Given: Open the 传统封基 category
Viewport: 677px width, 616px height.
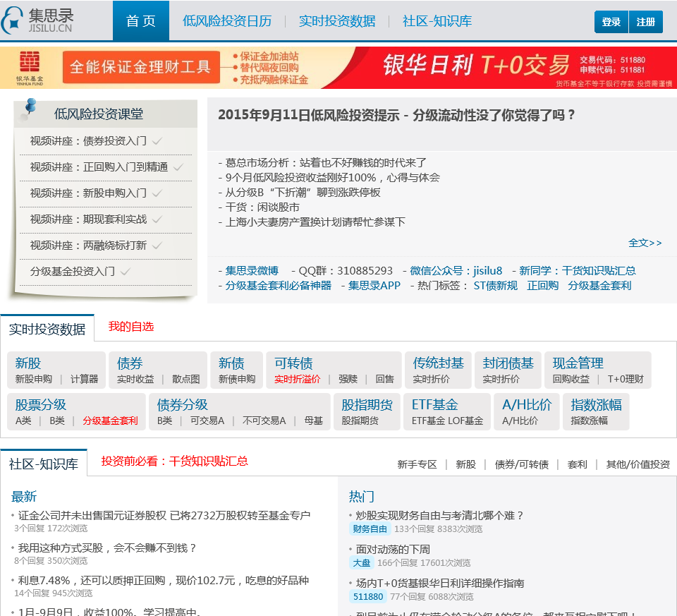Looking at the screenshot, I should (x=438, y=363).
